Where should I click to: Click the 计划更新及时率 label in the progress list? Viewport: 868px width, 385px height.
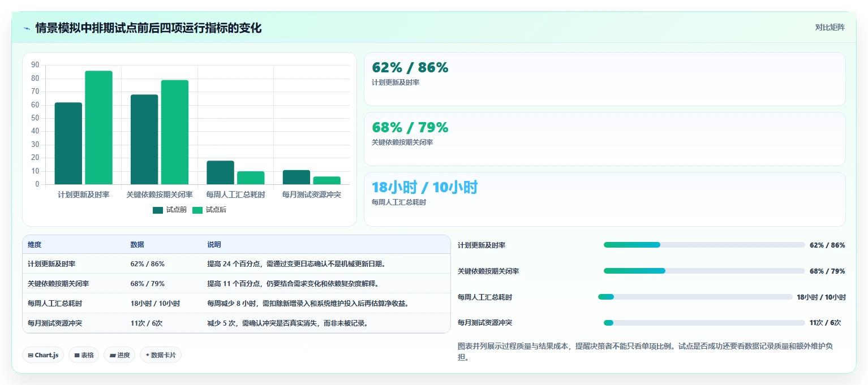482,245
